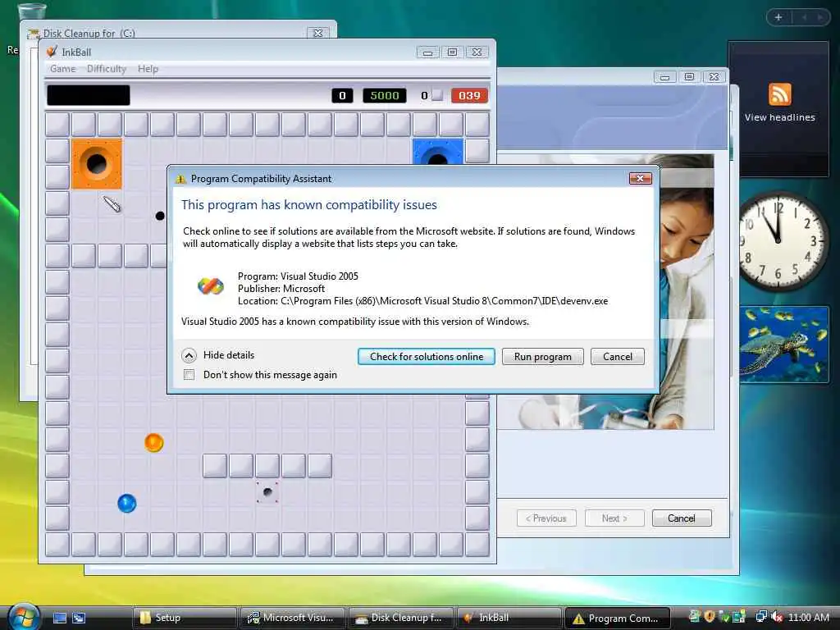
Task: Click the RSS feed icon in the sidebar
Action: [779, 94]
